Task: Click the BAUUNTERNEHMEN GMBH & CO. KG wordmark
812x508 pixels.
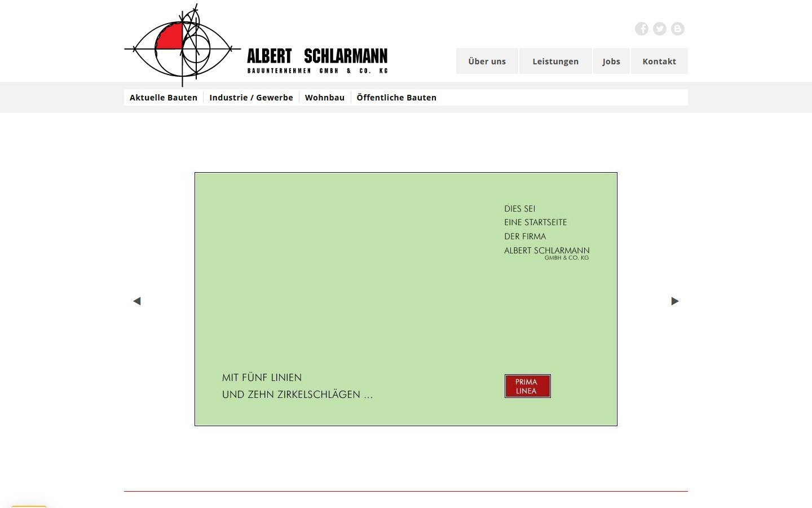Action: point(317,71)
